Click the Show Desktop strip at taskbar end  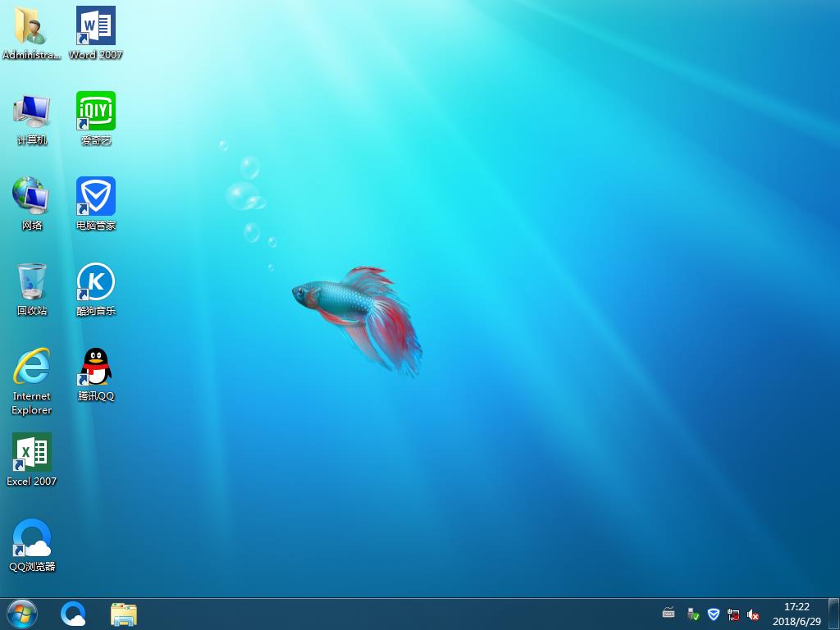(834, 614)
